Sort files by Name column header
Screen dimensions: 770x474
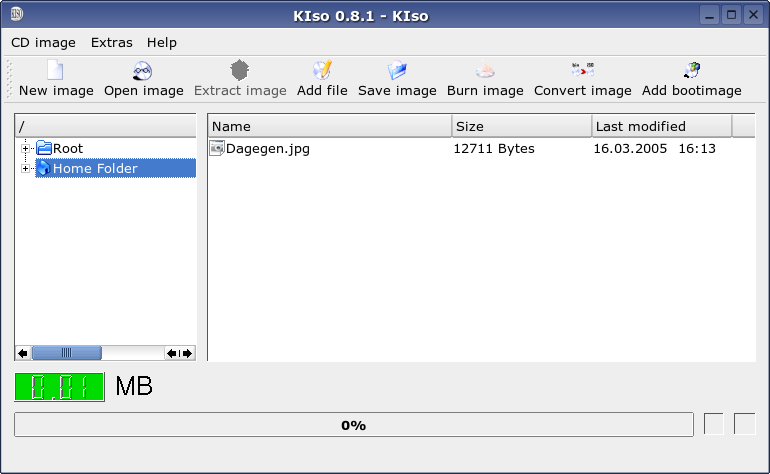pyautogui.click(x=330, y=126)
